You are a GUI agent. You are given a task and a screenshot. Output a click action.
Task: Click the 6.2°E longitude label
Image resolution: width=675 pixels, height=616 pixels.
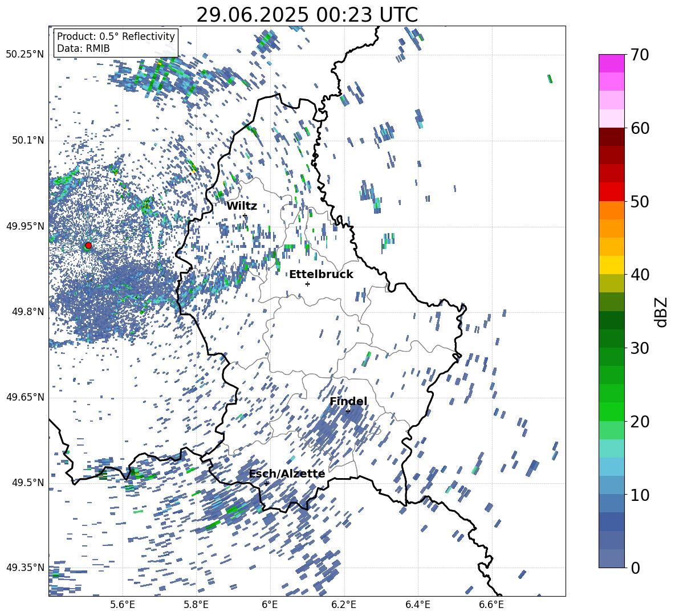pyautogui.click(x=344, y=605)
